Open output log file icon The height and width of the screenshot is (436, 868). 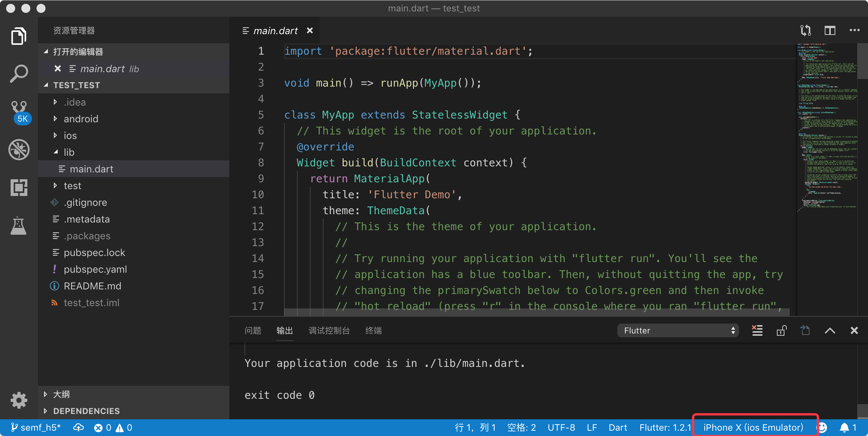(x=805, y=330)
